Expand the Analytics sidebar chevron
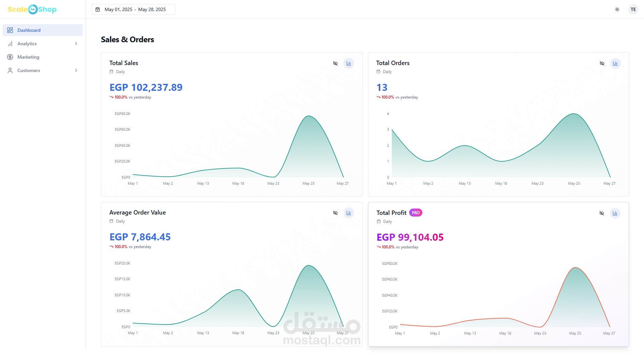 click(x=76, y=44)
